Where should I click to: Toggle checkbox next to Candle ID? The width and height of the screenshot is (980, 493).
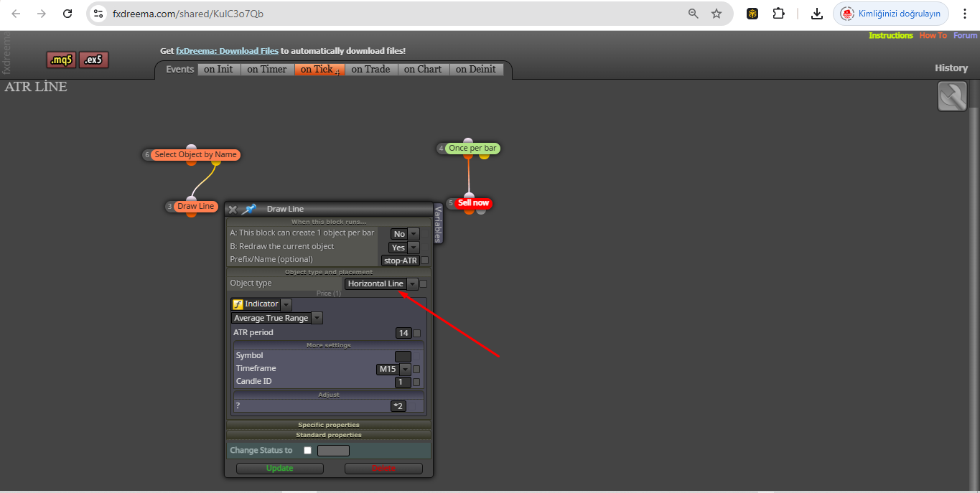point(416,382)
